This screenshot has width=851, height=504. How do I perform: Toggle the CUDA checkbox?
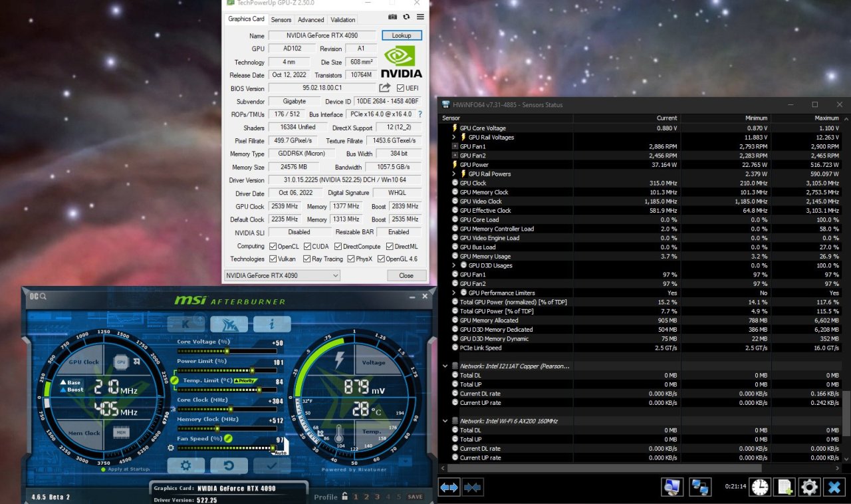pos(306,247)
